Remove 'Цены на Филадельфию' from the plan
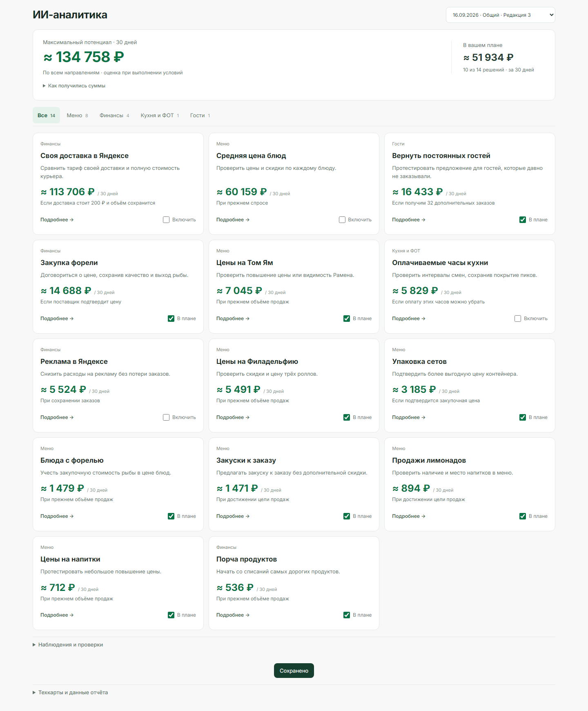 pos(347,417)
